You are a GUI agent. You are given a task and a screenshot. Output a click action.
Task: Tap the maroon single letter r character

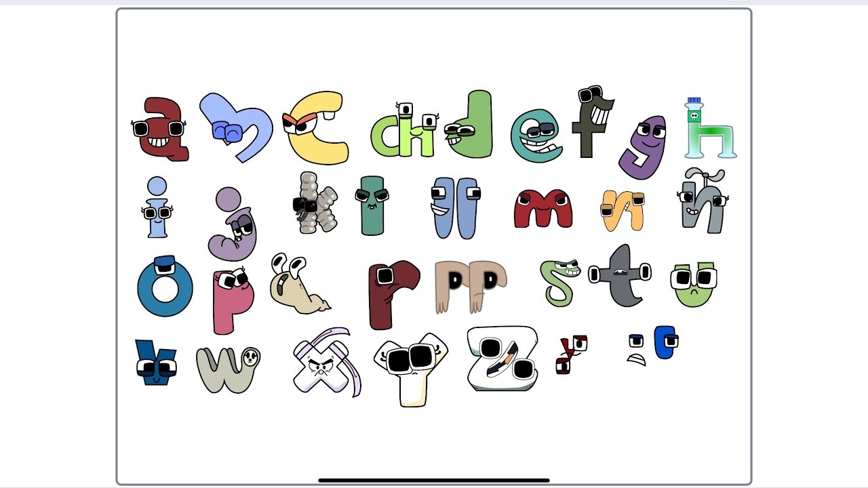pos(393,295)
